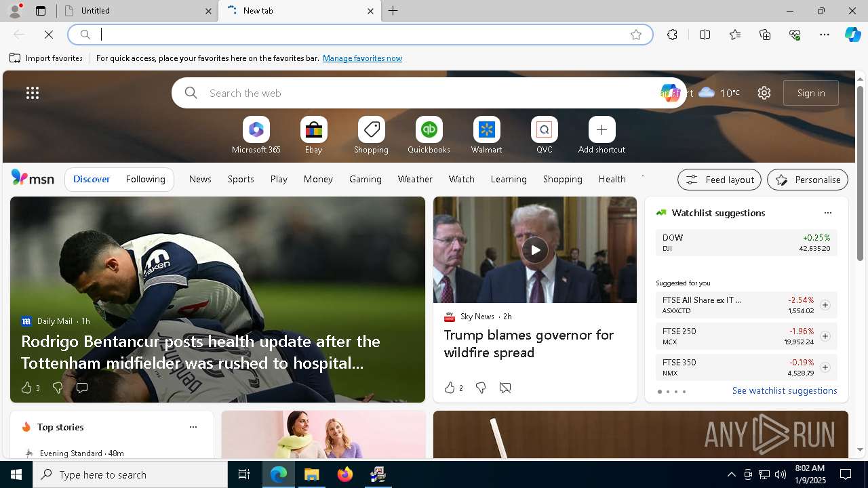The width and height of the screenshot is (868, 488).
Task: Add FTSE All Share to watchlist
Action: click(x=825, y=305)
